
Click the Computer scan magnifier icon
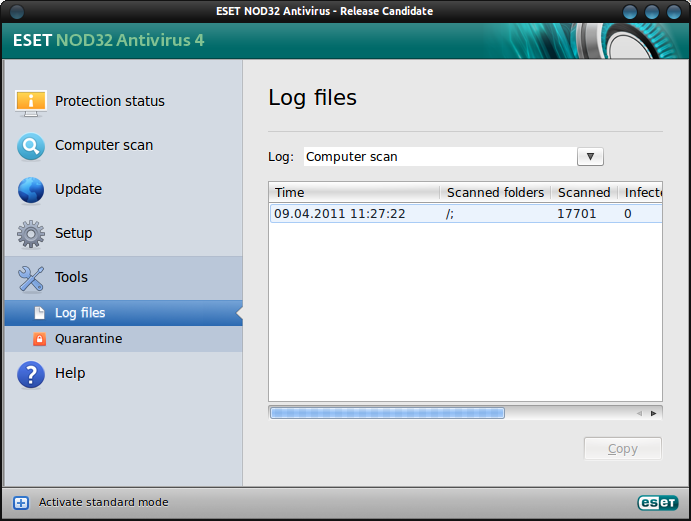coord(30,146)
